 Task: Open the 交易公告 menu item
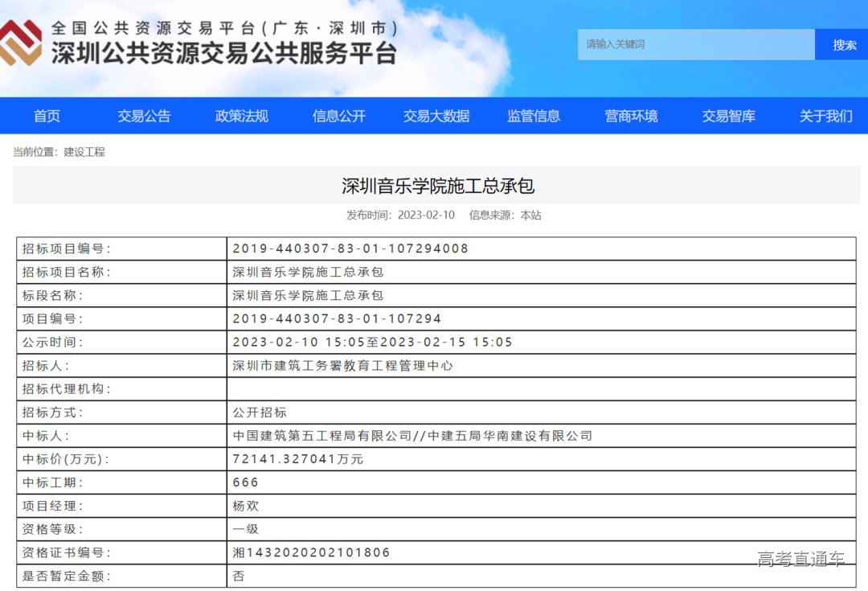(x=144, y=116)
